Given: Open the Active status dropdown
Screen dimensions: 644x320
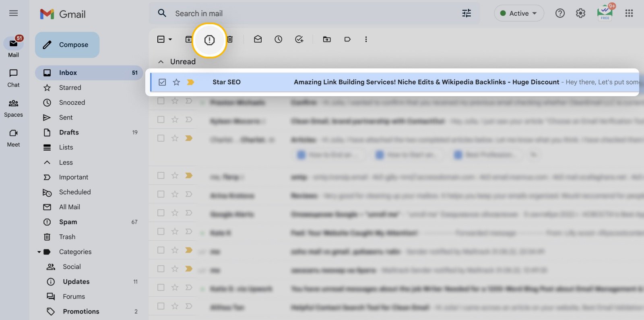Looking at the screenshot, I should point(519,14).
